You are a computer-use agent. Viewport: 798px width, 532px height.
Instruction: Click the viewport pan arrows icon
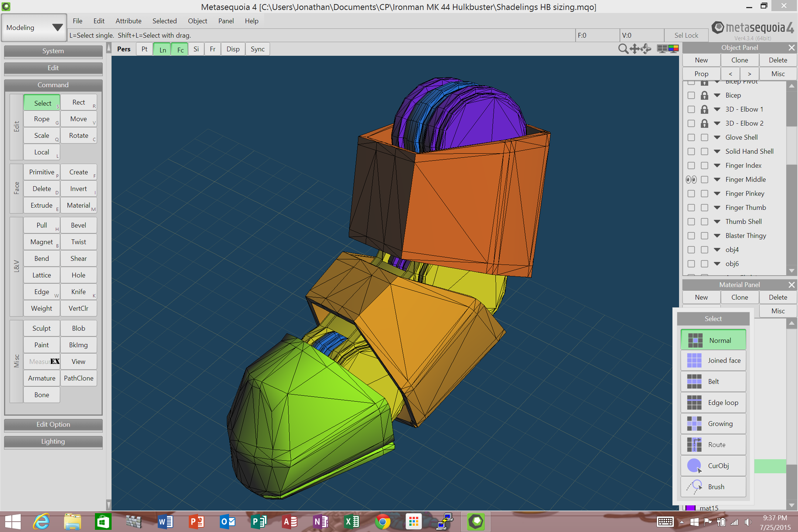[634, 49]
